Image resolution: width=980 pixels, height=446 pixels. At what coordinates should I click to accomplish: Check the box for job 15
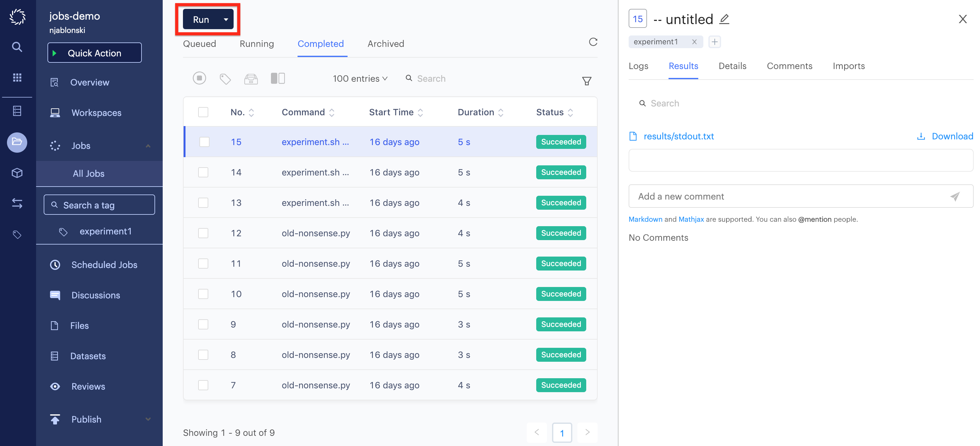click(x=204, y=142)
